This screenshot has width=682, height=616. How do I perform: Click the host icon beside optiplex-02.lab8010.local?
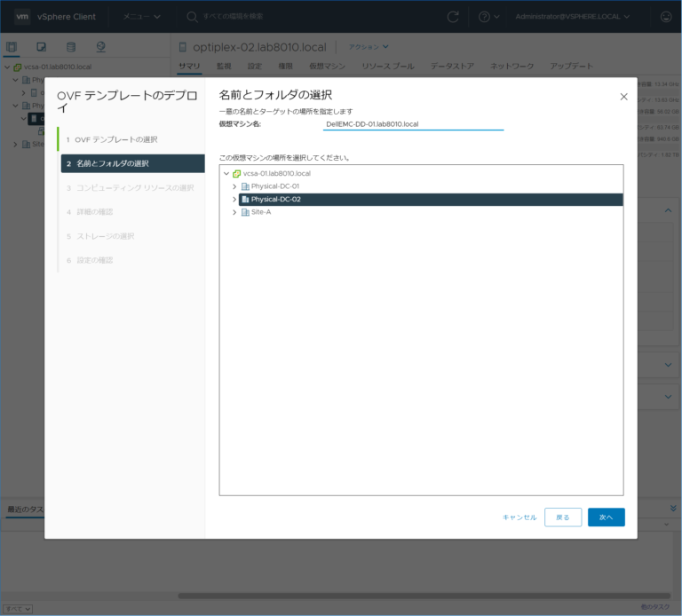coord(183,47)
